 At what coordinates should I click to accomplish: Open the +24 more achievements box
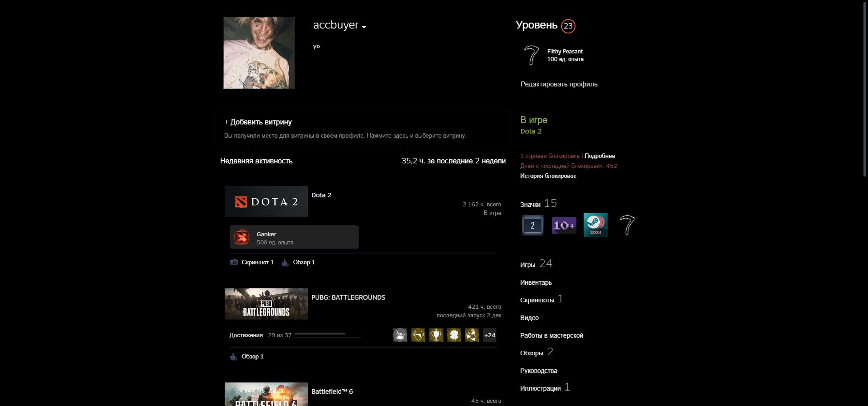pyautogui.click(x=490, y=335)
